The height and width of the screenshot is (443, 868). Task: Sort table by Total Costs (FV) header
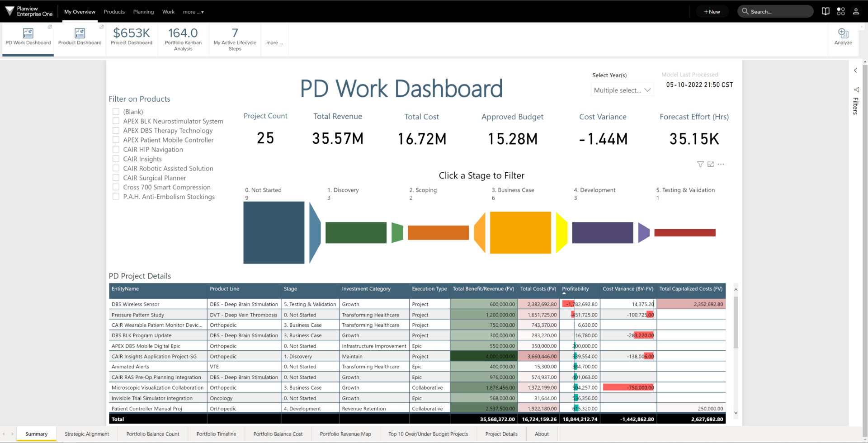538,289
